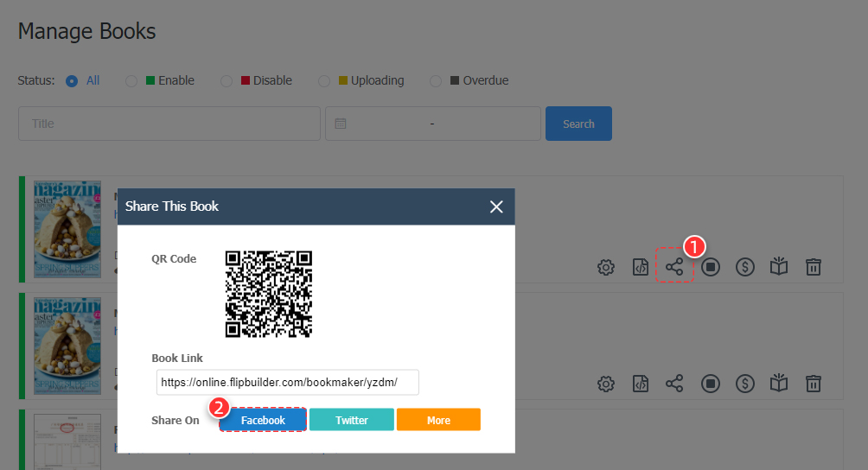Screen dimensions: 868x470
Task: Select the All status radio button
Action: (x=72, y=81)
